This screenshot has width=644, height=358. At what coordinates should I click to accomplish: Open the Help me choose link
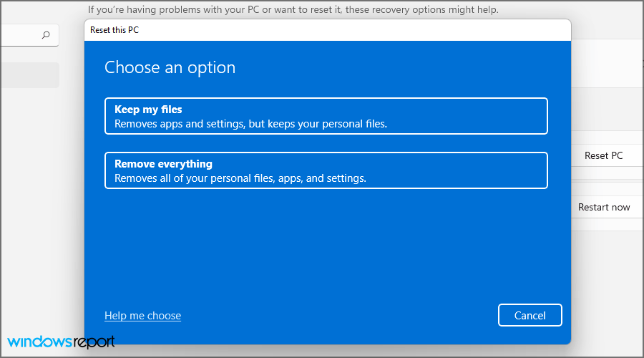click(x=142, y=316)
